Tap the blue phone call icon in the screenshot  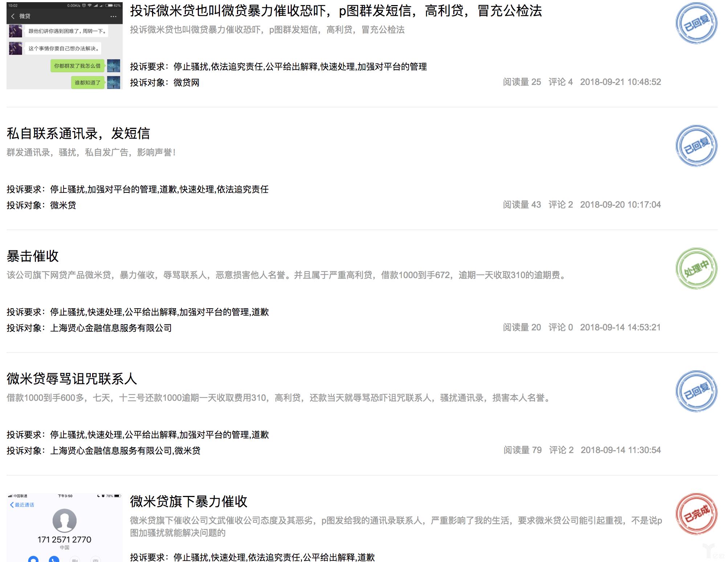click(x=54, y=560)
